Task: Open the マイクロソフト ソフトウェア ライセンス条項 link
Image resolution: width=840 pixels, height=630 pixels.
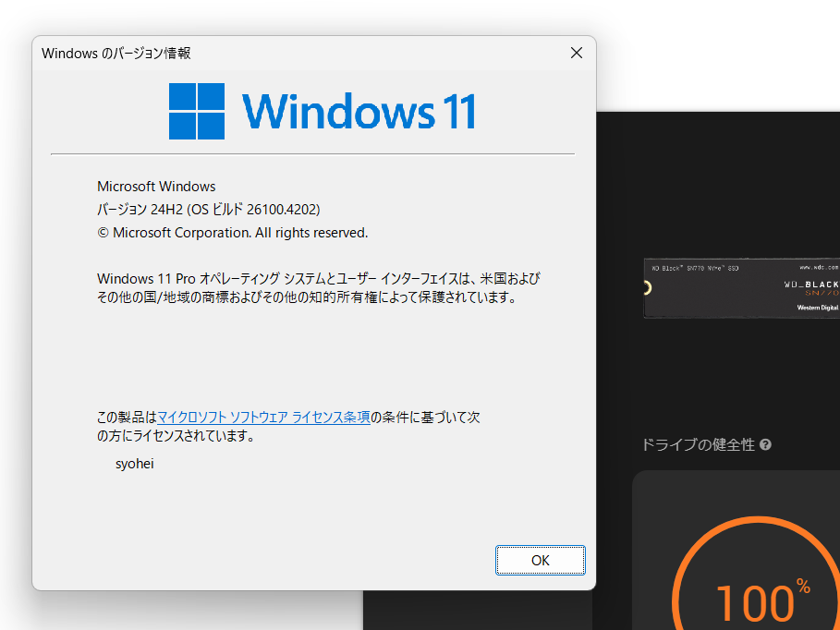Action: [x=263, y=418]
